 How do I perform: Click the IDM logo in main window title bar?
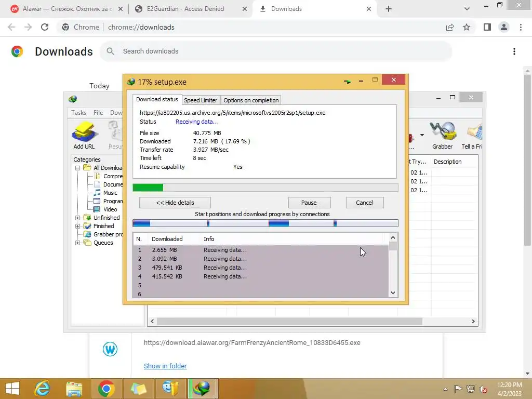(x=73, y=99)
